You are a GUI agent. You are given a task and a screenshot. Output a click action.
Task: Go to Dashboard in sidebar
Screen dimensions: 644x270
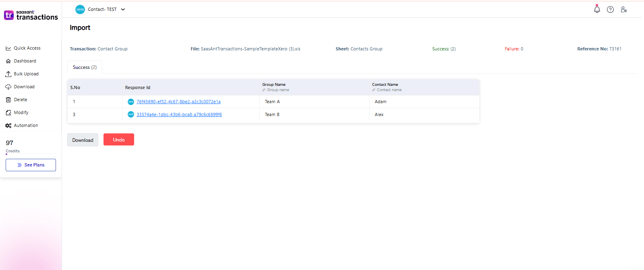pyautogui.click(x=25, y=61)
